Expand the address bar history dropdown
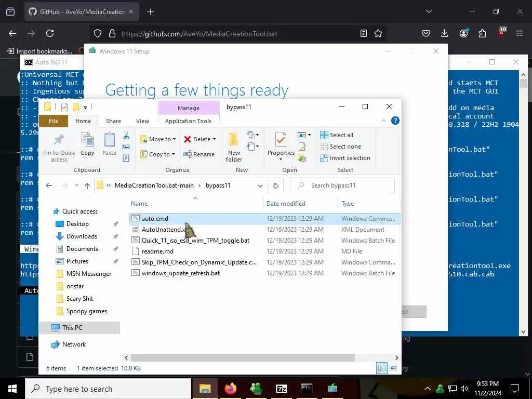This screenshot has width=532, height=399. tap(260, 185)
